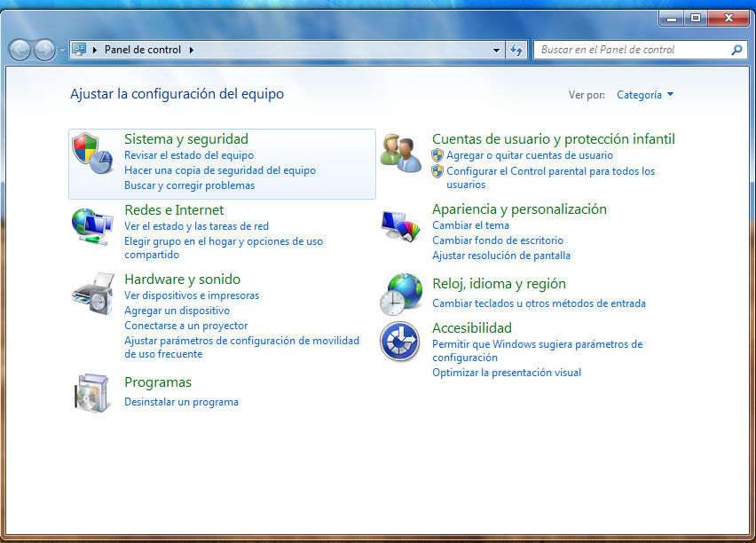Open the Accesibilidad ease-of-access icon

tap(399, 341)
